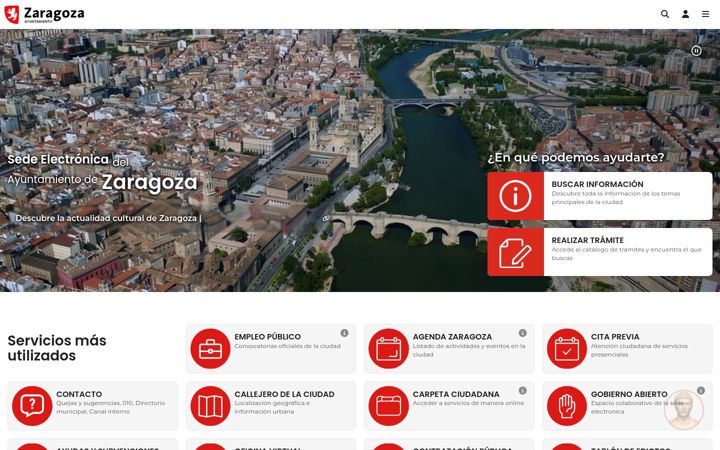Viewport: 720px width, 450px height.
Task: Click the map icon for Callejero de la Ciudad
Action: (210, 406)
